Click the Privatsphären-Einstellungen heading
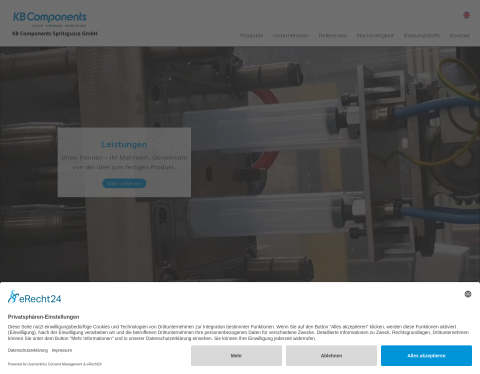The image size is (480, 374). click(43, 317)
